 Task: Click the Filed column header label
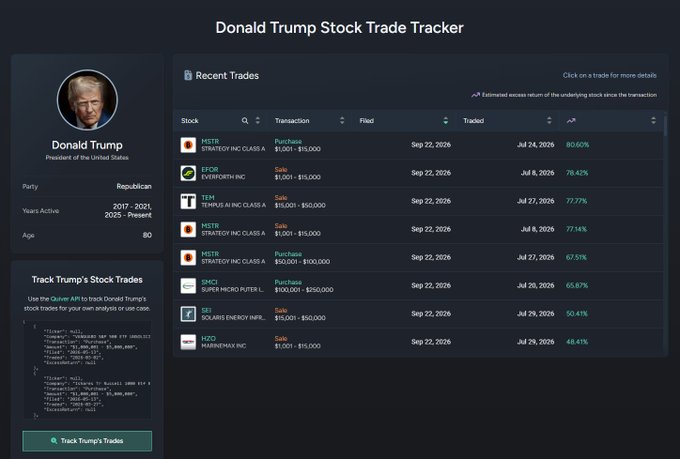pos(366,121)
